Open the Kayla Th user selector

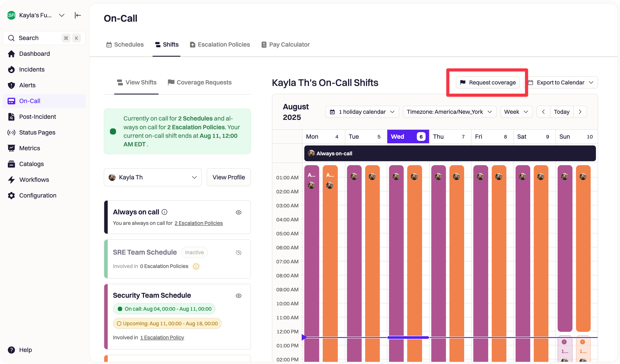click(153, 177)
